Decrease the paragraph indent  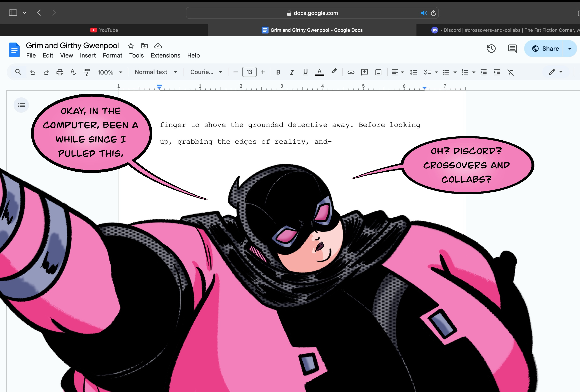[484, 72]
